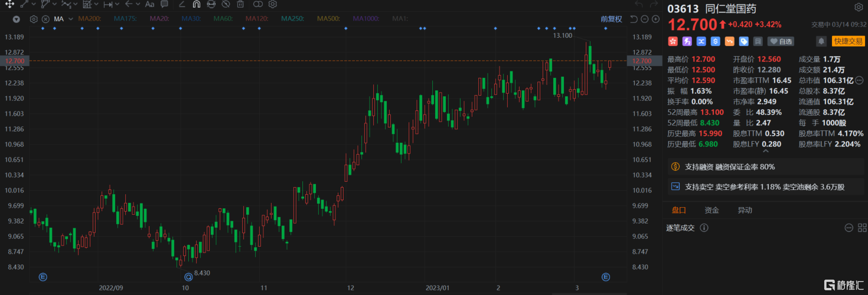Screen dimensions: 868x295
Task: Remove the MA indicator
Action: (x=45, y=19)
